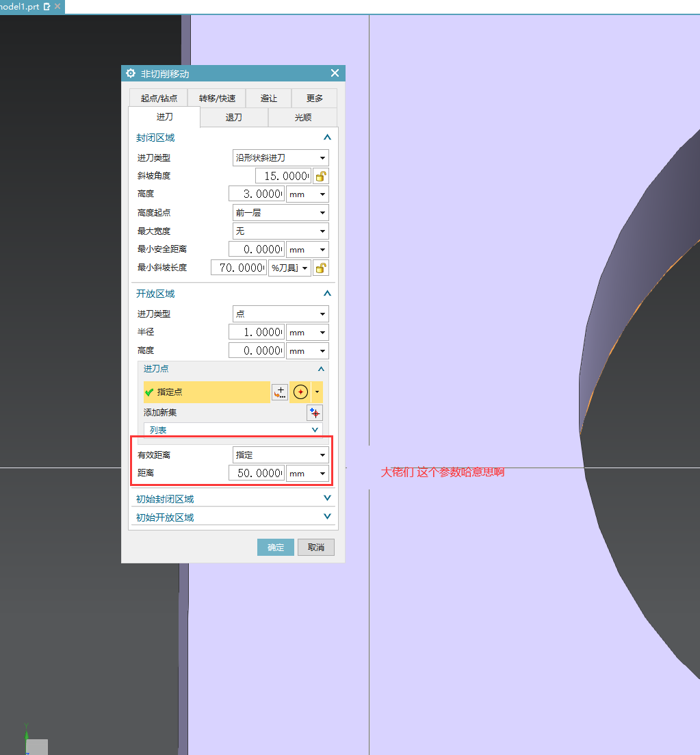The width and height of the screenshot is (700, 755).
Task: Open the 有效距离 dropdown 指定
Action: tap(281, 455)
